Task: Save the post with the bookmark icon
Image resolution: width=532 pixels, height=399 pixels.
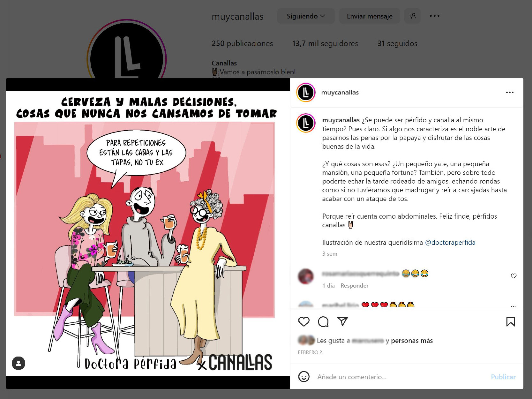Action: 511,322
